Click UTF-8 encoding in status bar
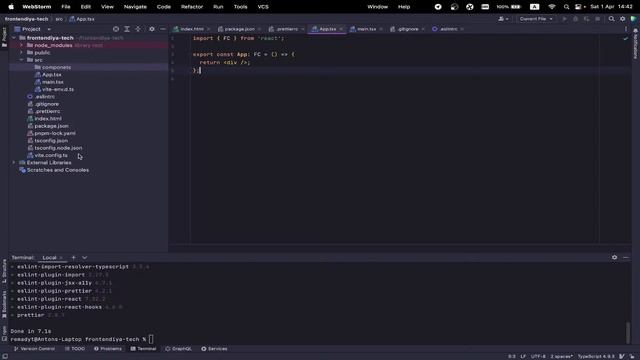This screenshot has height=360, width=640. pyautogui.click(x=538, y=356)
